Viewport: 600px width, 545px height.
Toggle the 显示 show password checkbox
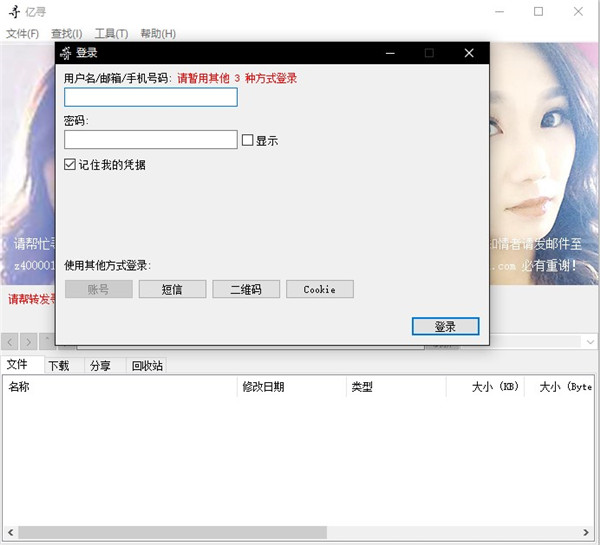point(248,141)
